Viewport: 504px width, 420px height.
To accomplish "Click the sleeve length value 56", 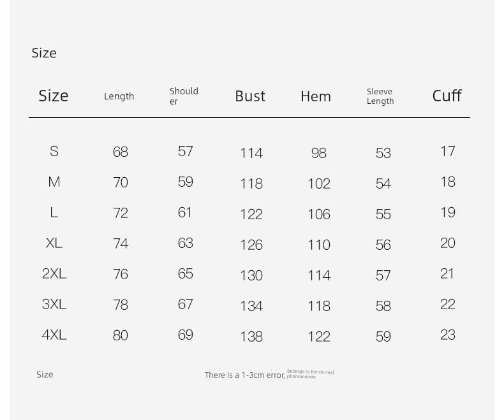I will [x=383, y=245].
